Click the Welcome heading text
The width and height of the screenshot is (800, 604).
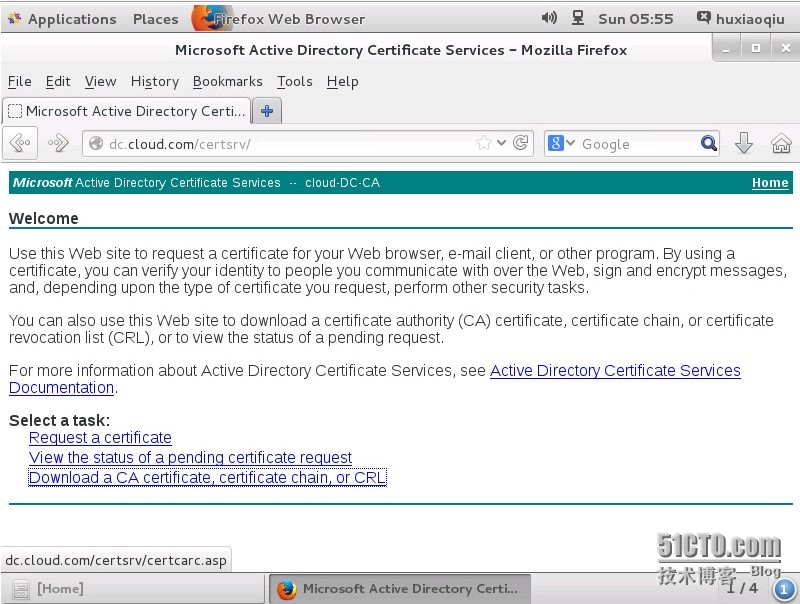pyautogui.click(x=44, y=218)
